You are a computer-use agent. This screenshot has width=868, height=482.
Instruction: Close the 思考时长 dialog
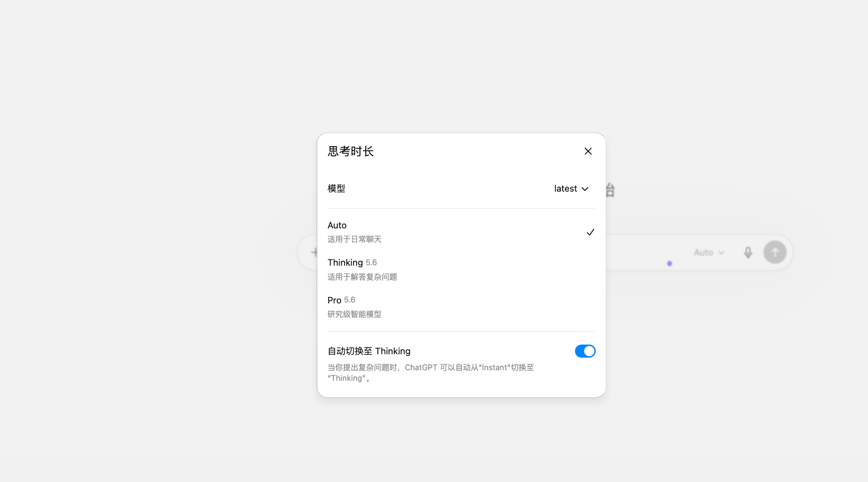588,151
